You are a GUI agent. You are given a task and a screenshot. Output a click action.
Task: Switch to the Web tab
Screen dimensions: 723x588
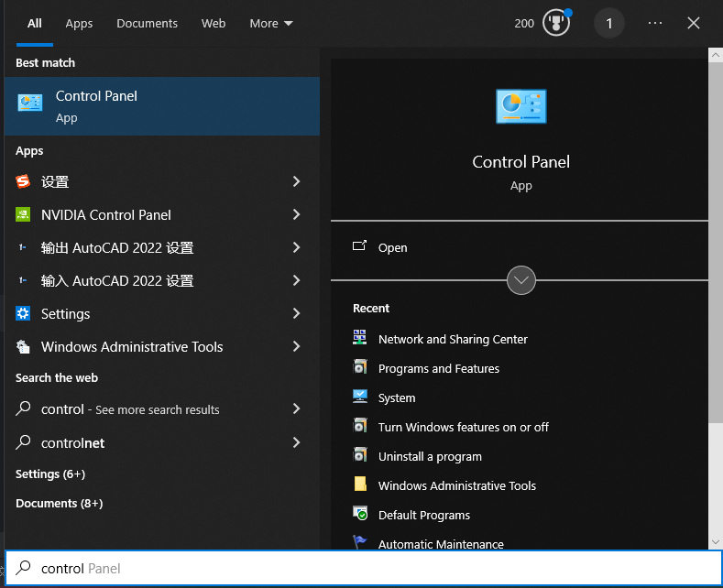tap(214, 23)
